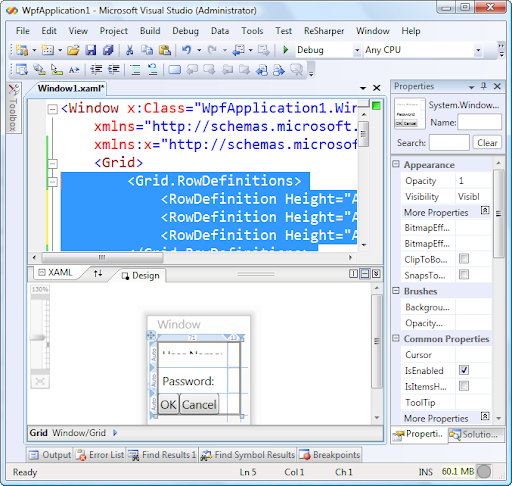Click the Uncomment Lines icon
Screen dimensions: 512x486
[x=153, y=70]
